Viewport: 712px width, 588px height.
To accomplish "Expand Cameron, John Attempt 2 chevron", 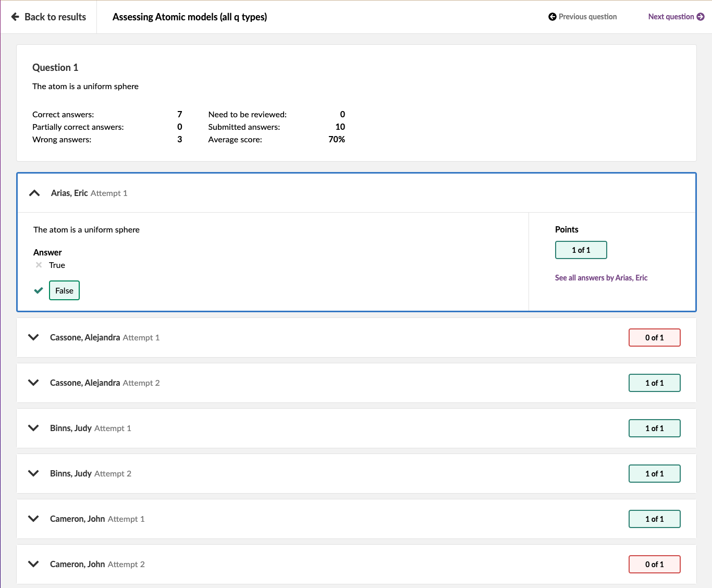I will [x=33, y=564].
